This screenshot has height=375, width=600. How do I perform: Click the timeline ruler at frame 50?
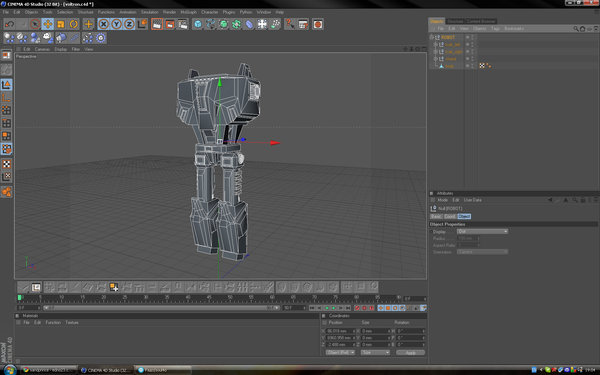point(230,298)
